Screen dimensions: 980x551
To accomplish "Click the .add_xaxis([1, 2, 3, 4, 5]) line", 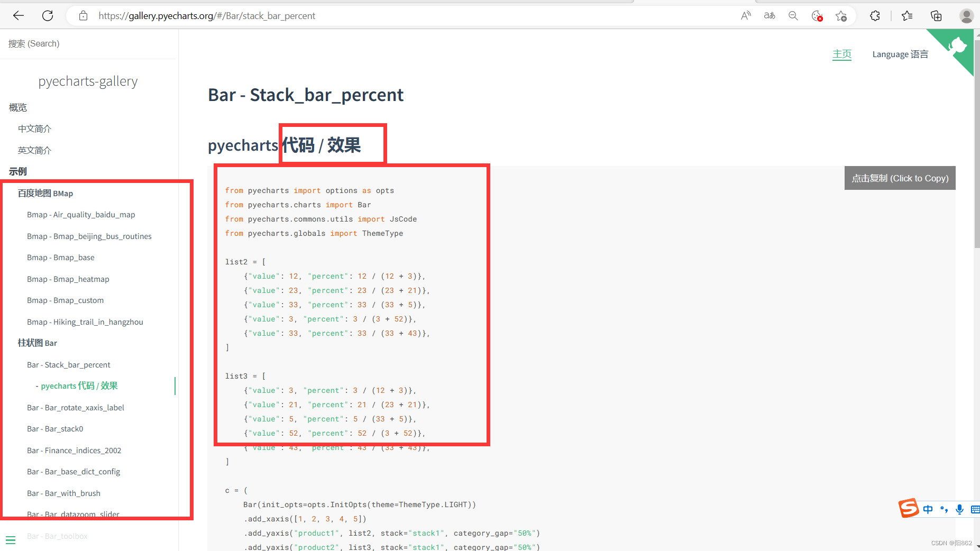I will click(305, 519).
